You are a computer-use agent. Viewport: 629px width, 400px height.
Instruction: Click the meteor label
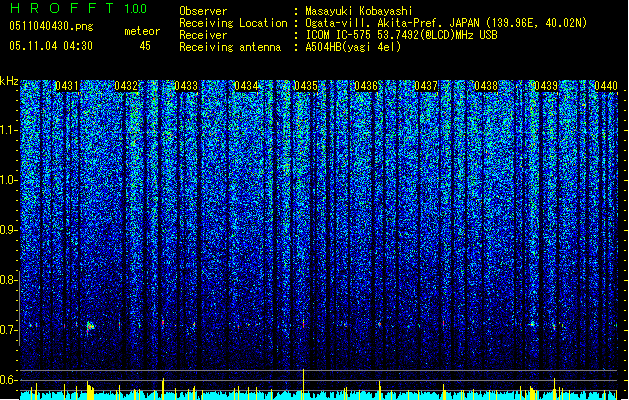click(142, 31)
